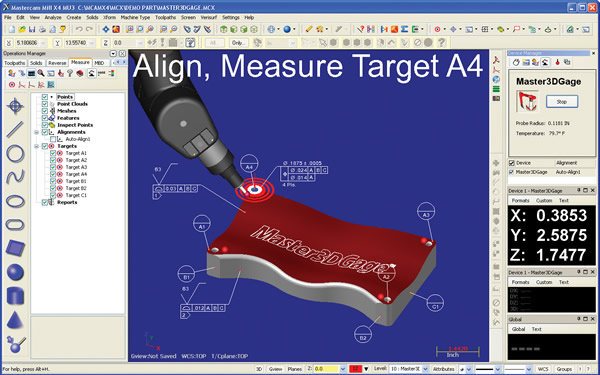Toggle the Point Clouds checkbox
This screenshot has height=375, width=600.
[x=45, y=104]
